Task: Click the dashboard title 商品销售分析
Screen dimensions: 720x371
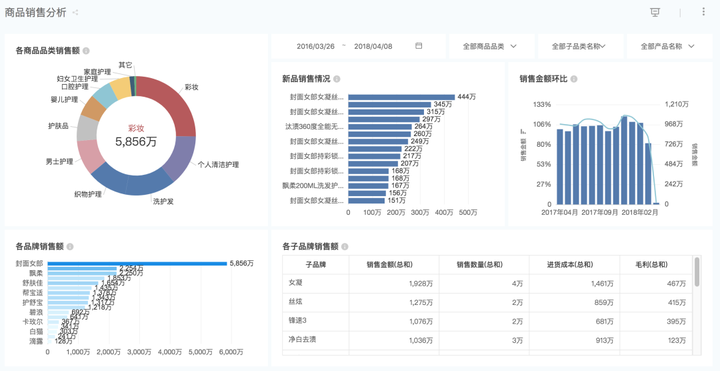Action: [x=35, y=12]
